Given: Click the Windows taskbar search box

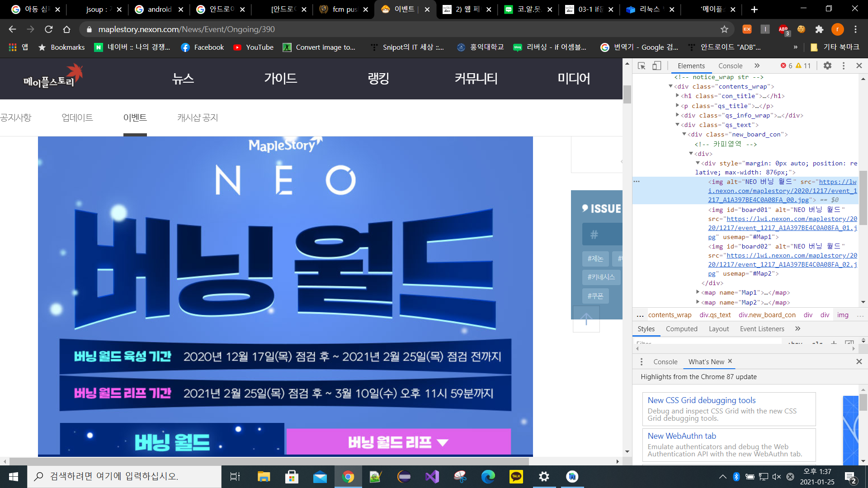Looking at the screenshot, I should [124, 476].
